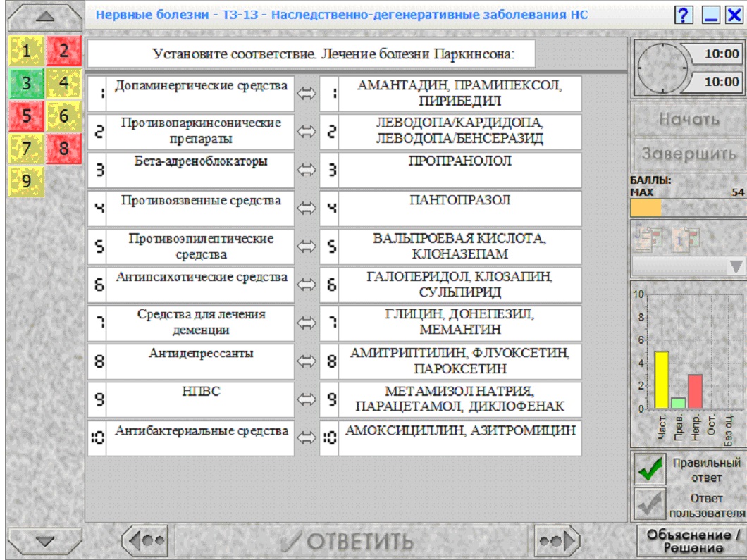Screen dimensions: 747x560
Task: Minimize the test window
Action: tap(711, 15)
